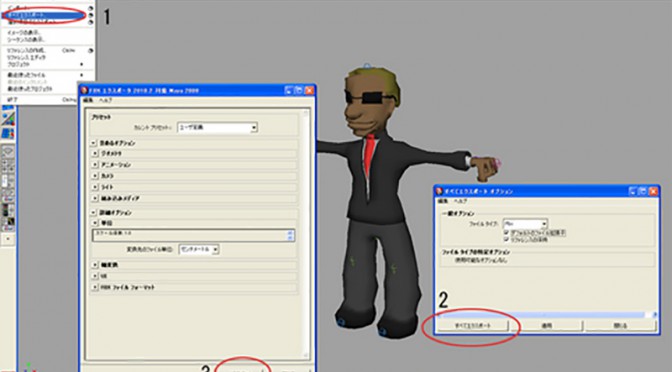Select the diagonal line tool icon in left toolbox

click(x=8, y=119)
